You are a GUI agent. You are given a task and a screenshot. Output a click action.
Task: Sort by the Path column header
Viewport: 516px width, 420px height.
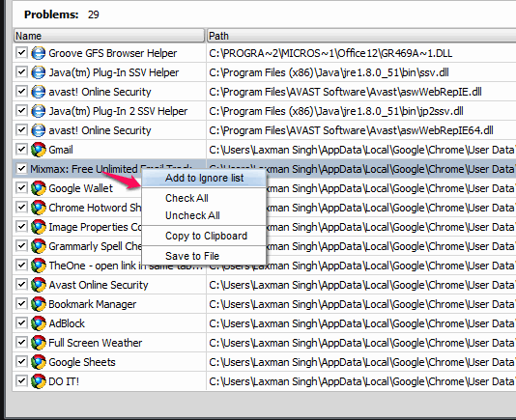point(361,36)
